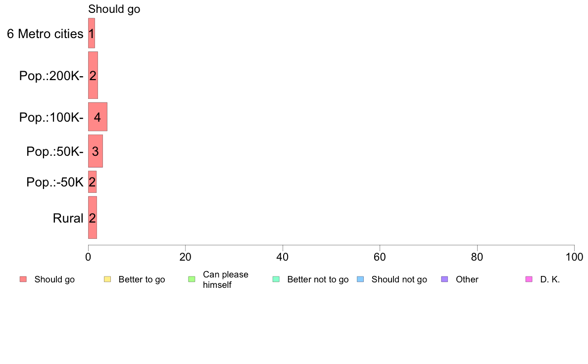Click the pink D. K. legend swatch
588x364 pixels.
529,279
